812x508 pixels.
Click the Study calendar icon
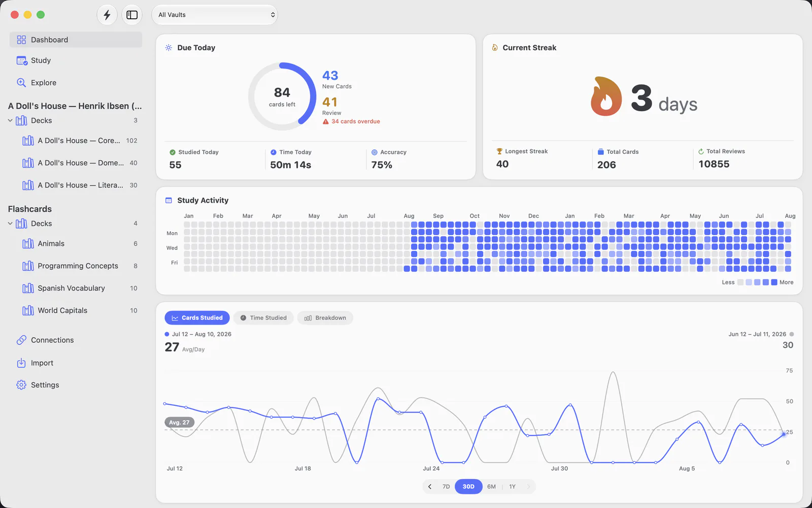[22, 60]
